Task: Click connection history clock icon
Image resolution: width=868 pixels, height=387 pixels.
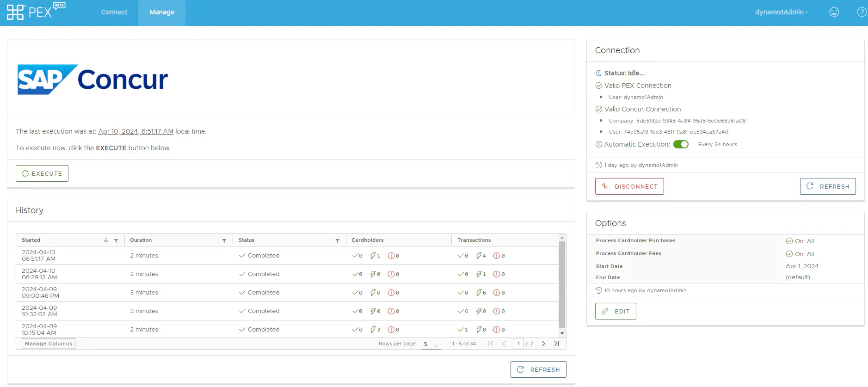Action: tap(598, 165)
